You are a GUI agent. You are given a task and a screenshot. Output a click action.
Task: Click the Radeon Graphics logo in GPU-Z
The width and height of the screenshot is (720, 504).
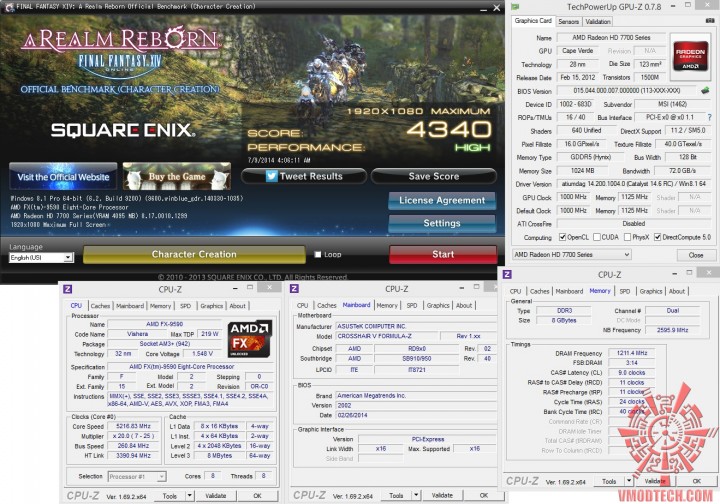tap(690, 58)
